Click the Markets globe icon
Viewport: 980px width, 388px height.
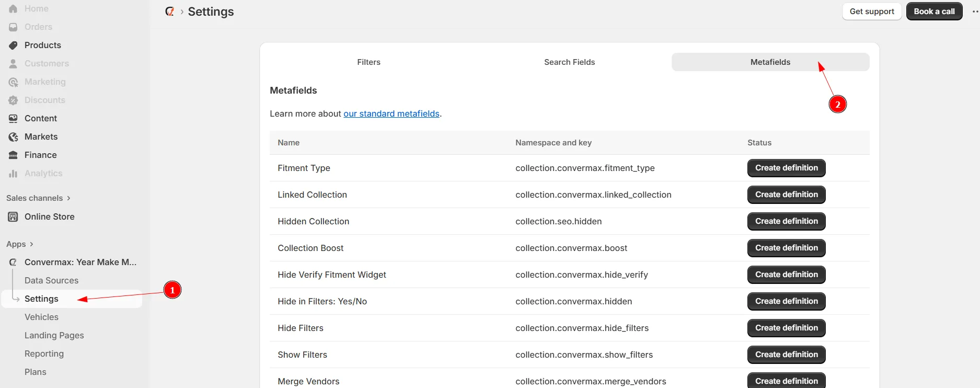click(13, 137)
